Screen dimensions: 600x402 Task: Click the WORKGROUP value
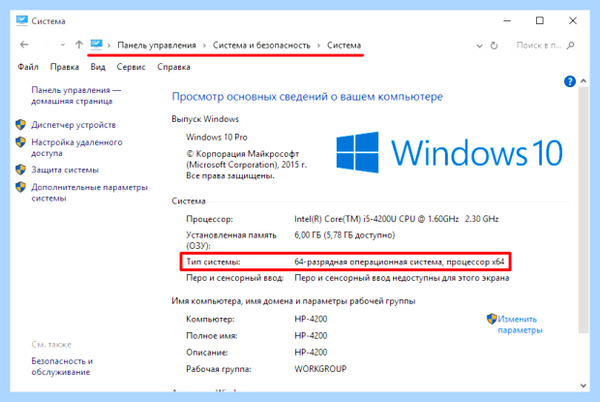(x=320, y=369)
